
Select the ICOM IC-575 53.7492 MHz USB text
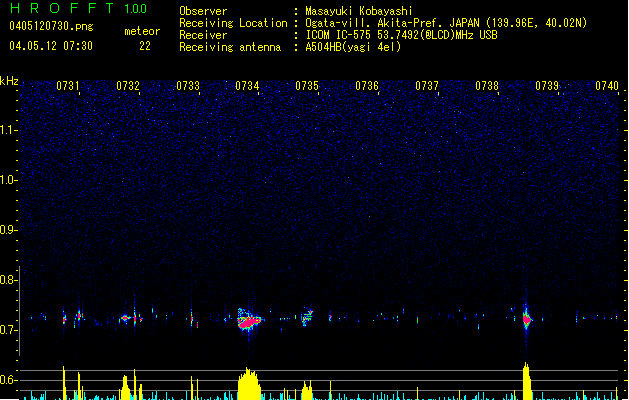[402, 35]
